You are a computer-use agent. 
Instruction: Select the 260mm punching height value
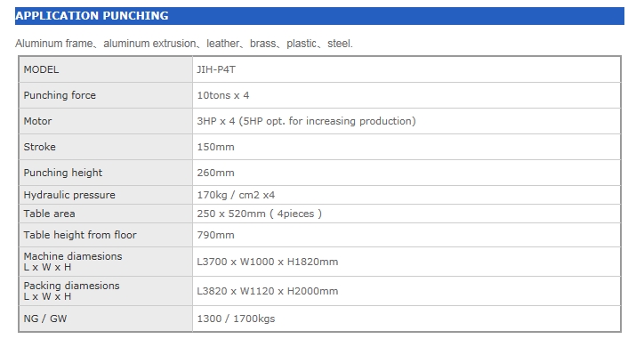215,173
